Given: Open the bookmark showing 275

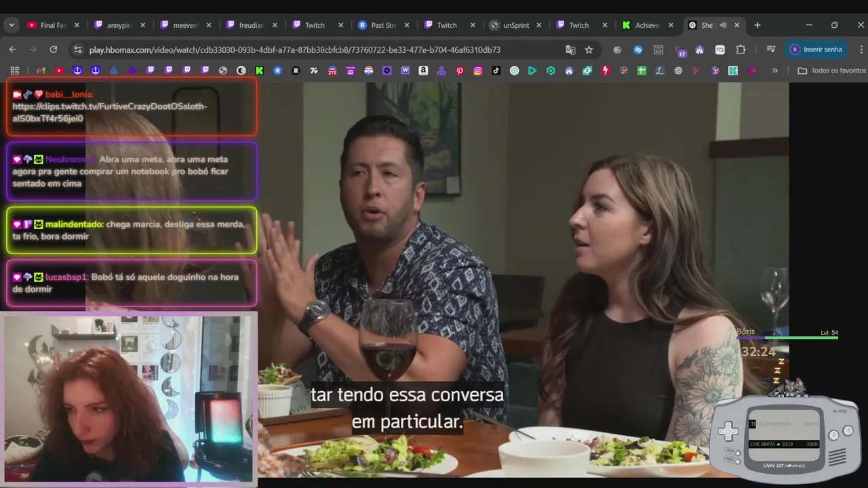Looking at the screenshot, I should pyautogui.click(x=332, y=70).
